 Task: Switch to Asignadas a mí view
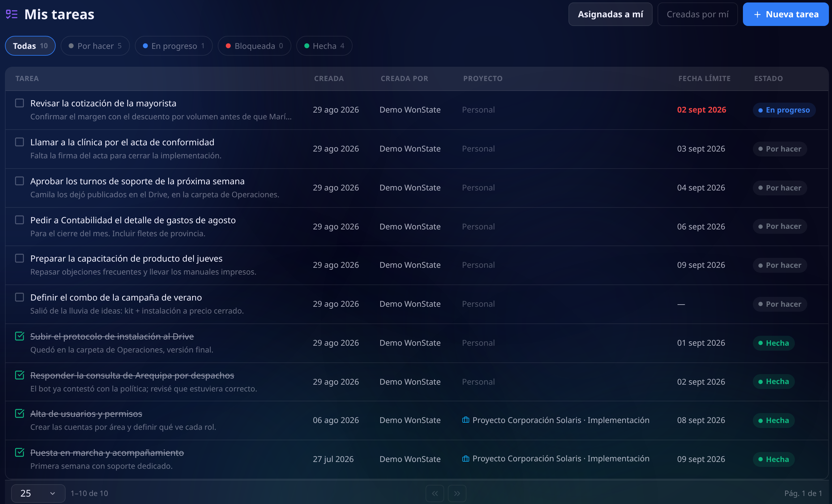(x=610, y=14)
